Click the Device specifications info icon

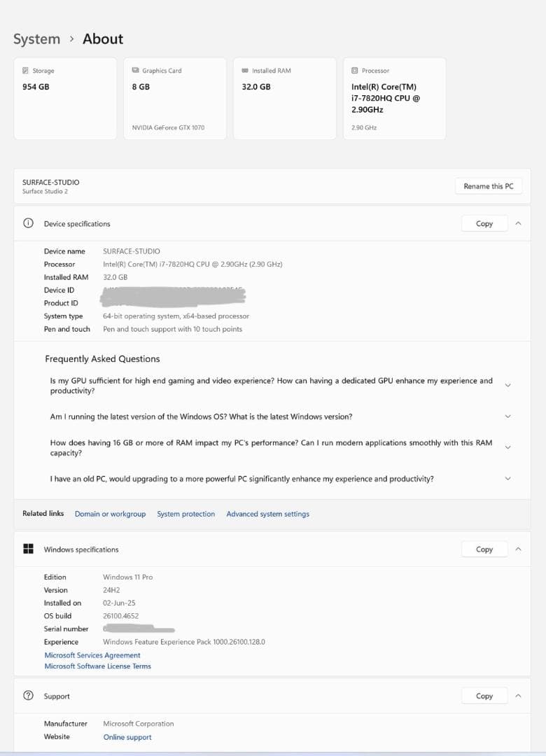click(x=27, y=223)
